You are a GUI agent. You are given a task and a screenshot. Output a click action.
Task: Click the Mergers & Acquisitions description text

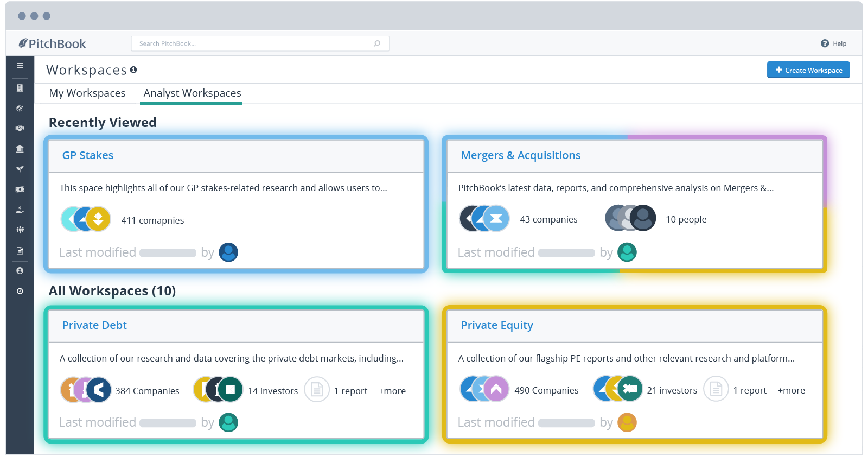[x=616, y=188]
